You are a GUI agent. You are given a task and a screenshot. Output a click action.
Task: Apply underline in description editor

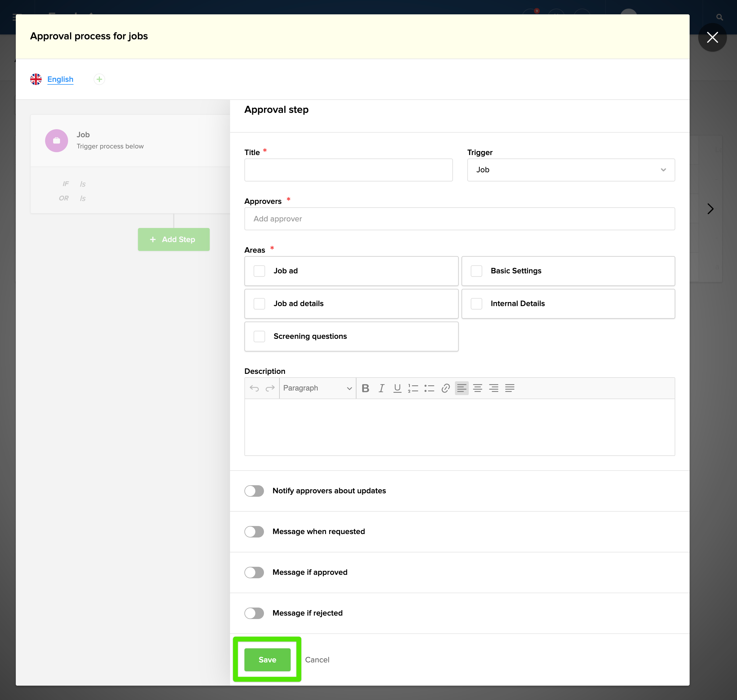pyautogui.click(x=397, y=388)
